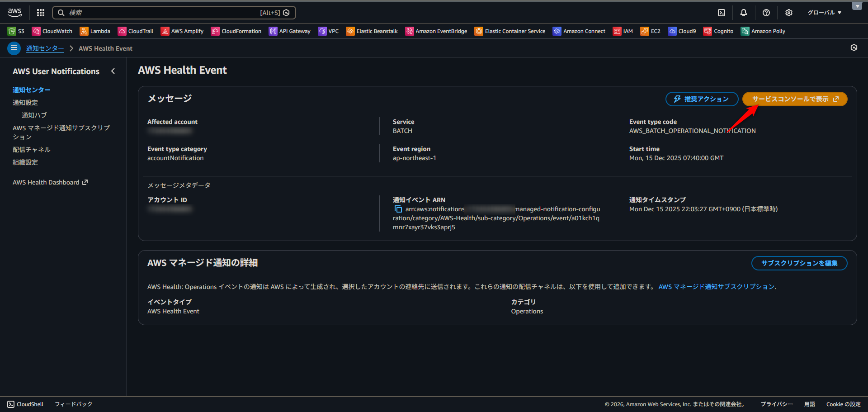Expand the collapsed tab at top-right corner
This screenshot has width=868, height=412.
pyautogui.click(x=857, y=6)
